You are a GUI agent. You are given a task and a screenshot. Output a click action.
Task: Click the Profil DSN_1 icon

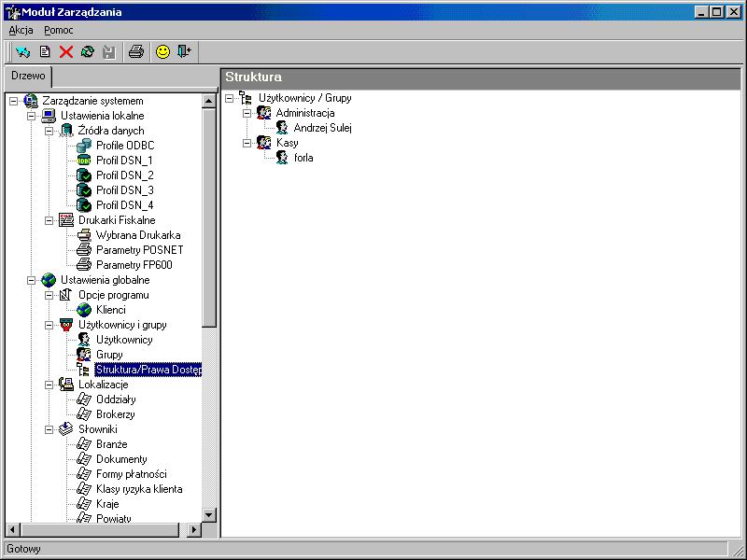[84, 161]
